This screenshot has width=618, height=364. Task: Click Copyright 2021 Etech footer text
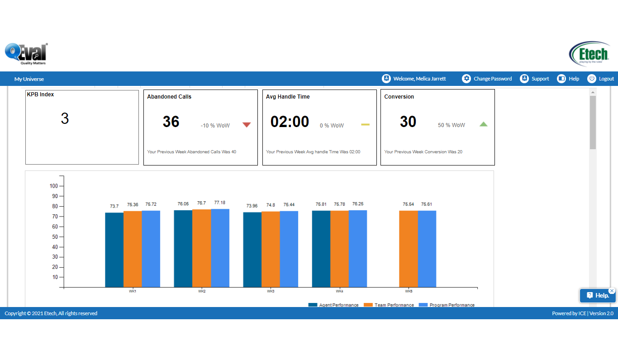pyautogui.click(x=51, y=313)
